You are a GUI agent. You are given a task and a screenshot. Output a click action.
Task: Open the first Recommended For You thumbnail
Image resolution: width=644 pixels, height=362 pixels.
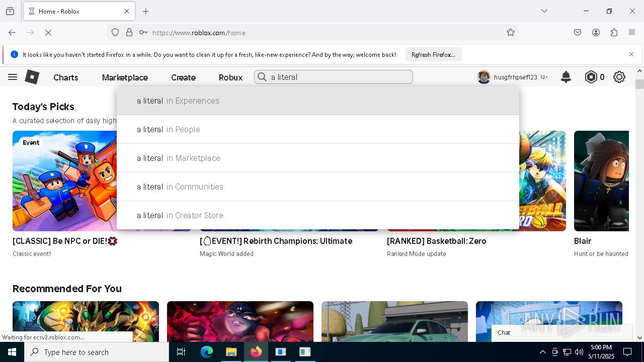86,321
